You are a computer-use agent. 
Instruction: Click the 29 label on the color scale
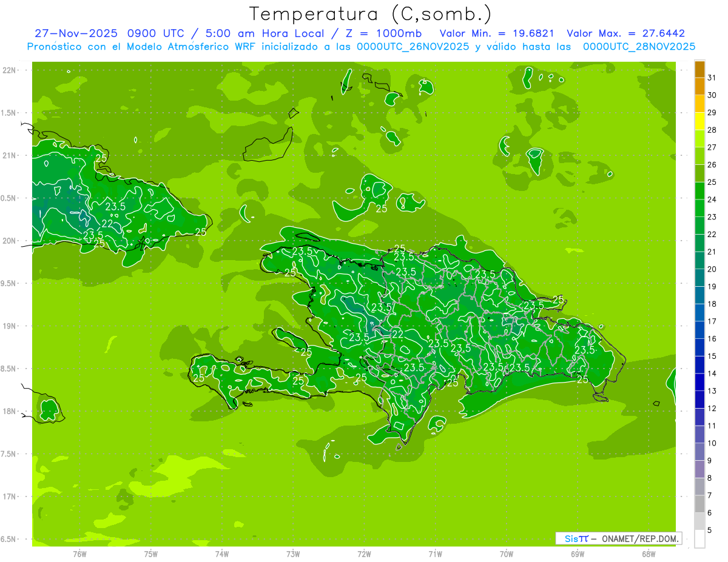click(x=712, y=112)
